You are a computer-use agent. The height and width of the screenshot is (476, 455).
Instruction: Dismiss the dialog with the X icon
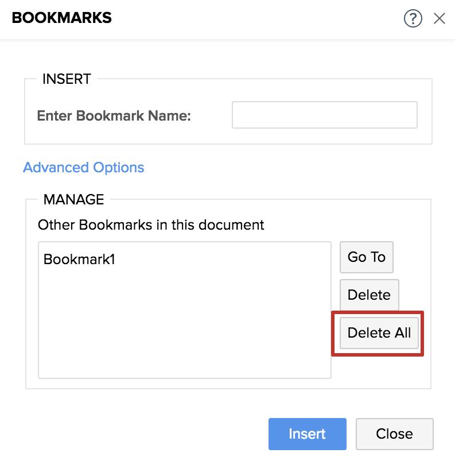click(440, 18)
